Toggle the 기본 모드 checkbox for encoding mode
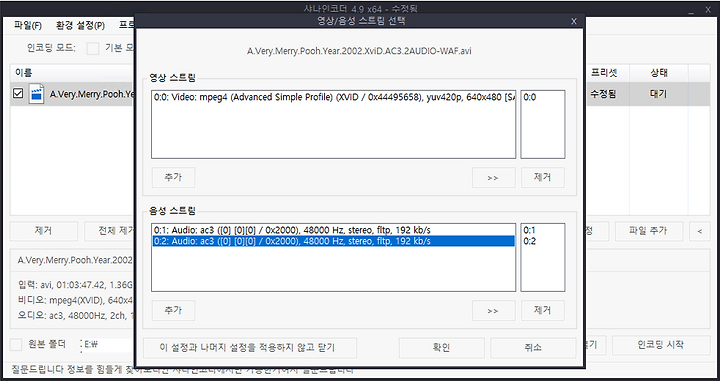Viewport: 720px width, 381px height. [93, 48]
